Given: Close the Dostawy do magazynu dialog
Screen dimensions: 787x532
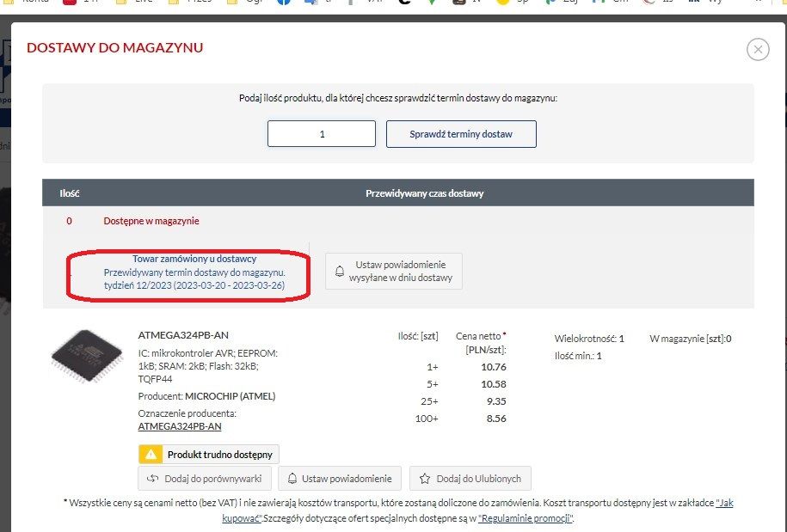Looking at the screenshot, I should click(758, 50).
